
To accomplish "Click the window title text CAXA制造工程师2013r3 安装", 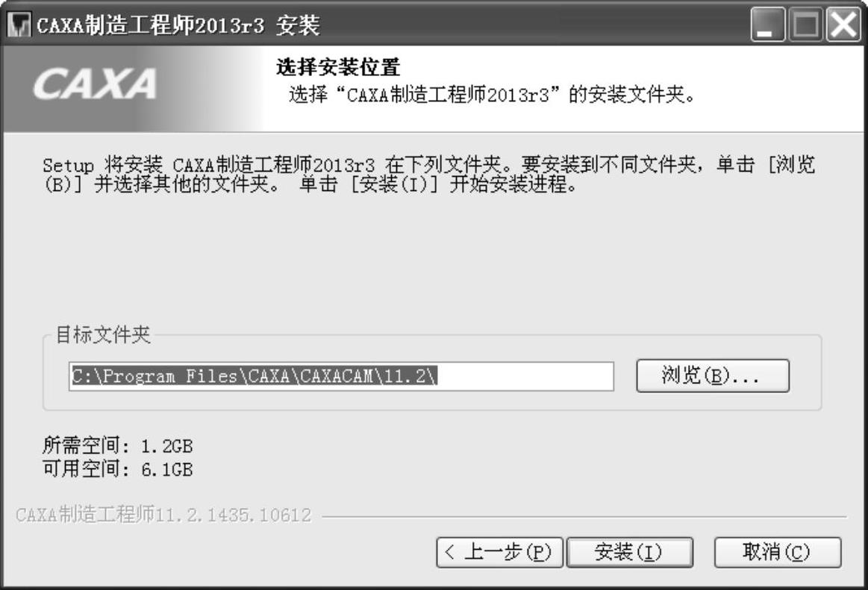I will [x=178, y=25].
